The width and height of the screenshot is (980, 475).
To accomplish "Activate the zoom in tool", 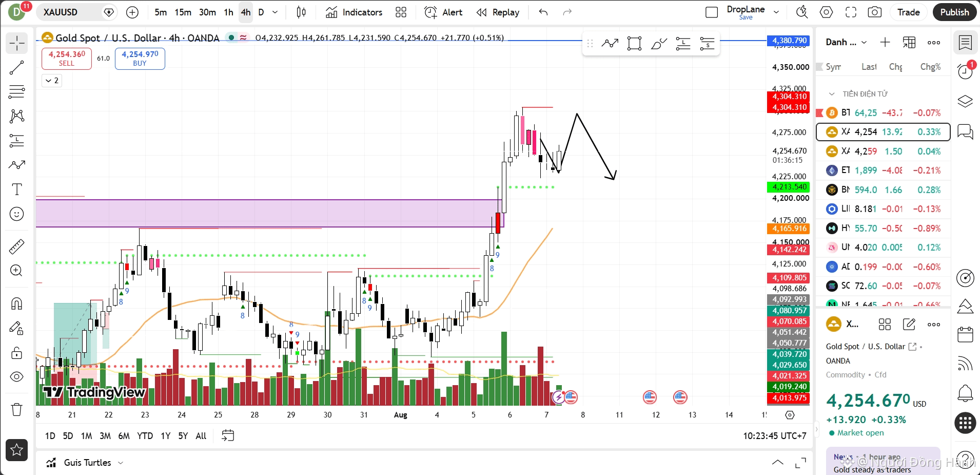I will (x=17, y=271).
